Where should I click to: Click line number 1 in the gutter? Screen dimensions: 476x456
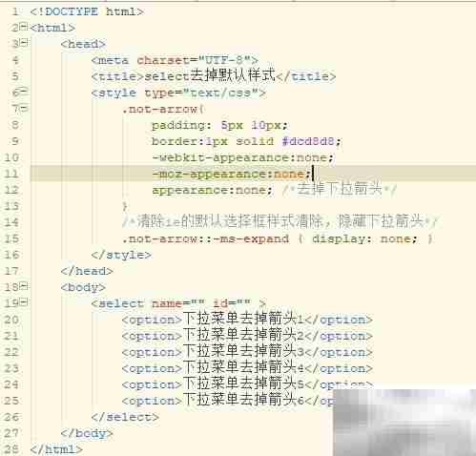(x=14, y=11)
